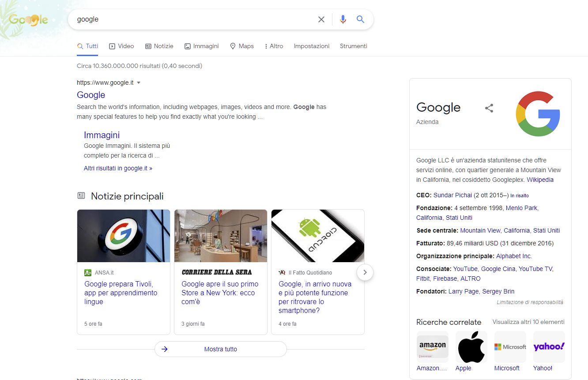Click the Google logo news thumbnail

[x=124, y=236]
